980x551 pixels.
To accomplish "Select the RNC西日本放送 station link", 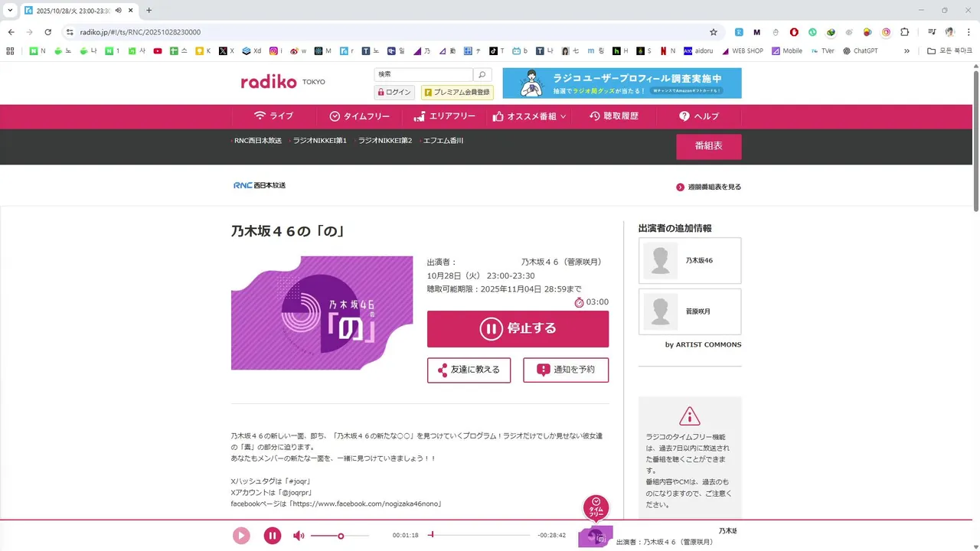I will coord(257,141).
